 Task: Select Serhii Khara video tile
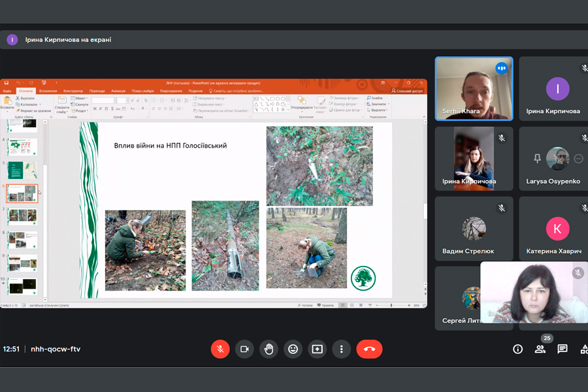tap(474, 89)
